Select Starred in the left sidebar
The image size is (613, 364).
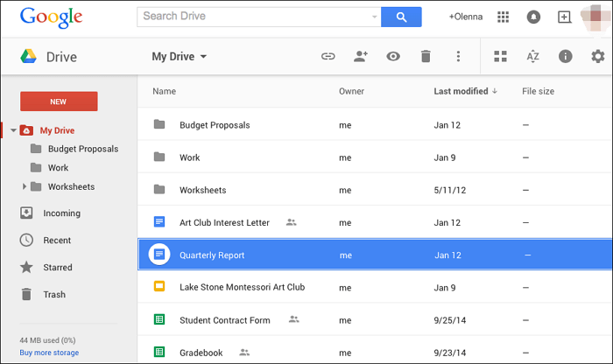point(57,267)
